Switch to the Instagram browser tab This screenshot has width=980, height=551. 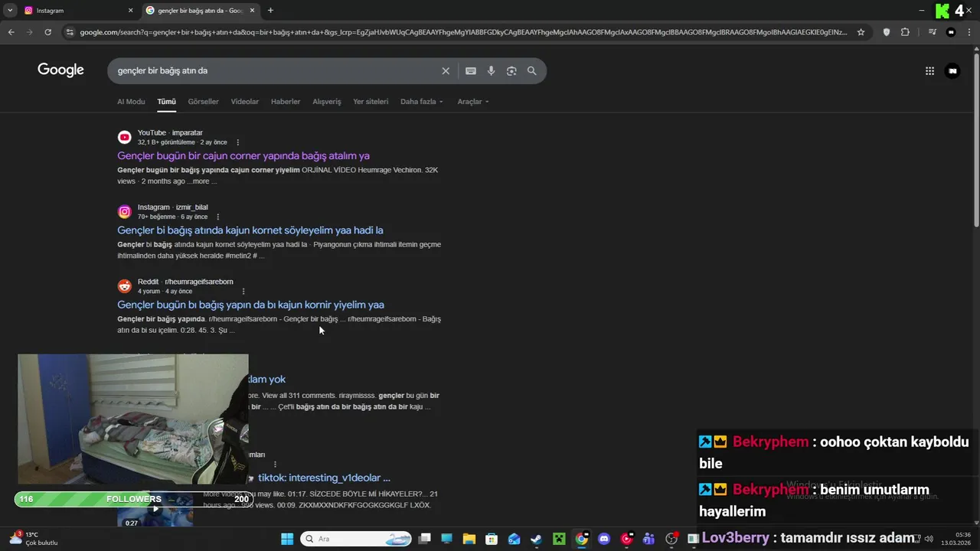[77, 11]
